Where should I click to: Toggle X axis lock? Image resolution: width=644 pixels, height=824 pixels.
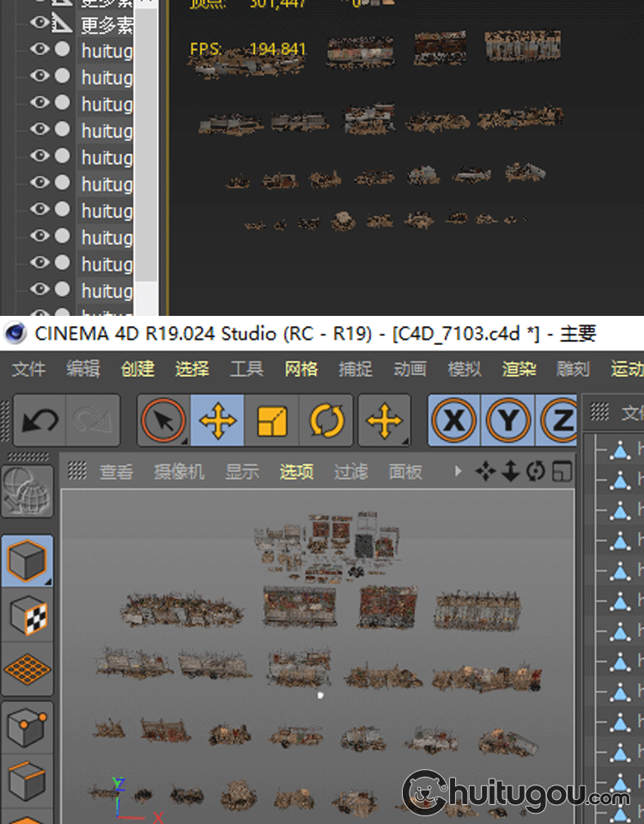pyautogui.click(x=455, y=421)
